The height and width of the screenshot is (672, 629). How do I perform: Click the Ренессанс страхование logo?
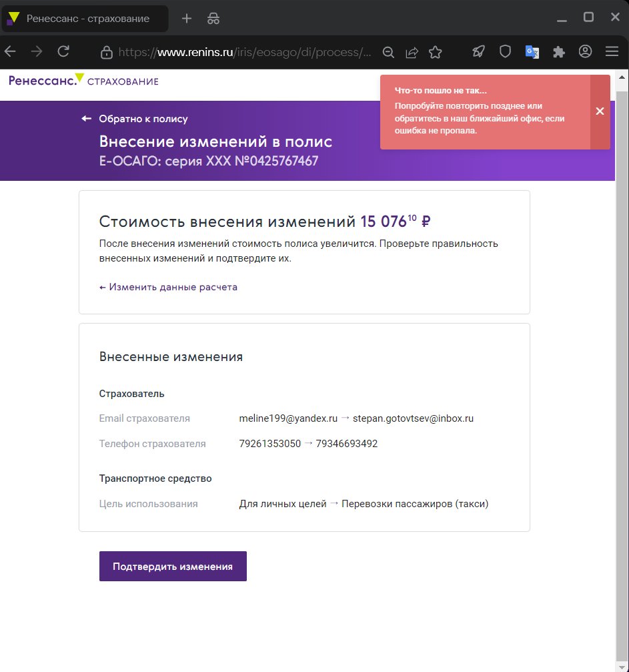coord(83,81)
